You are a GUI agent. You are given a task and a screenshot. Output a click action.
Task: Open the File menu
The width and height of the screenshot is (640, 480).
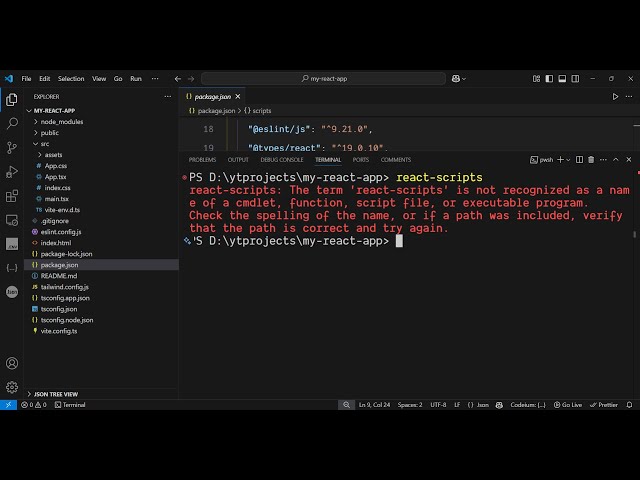[27, 79]
